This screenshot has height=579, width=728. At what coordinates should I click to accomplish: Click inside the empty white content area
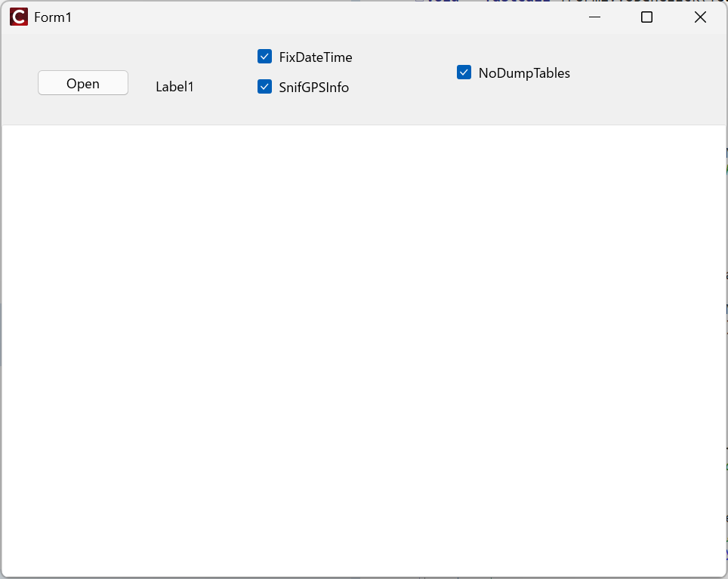click(362, 347)
